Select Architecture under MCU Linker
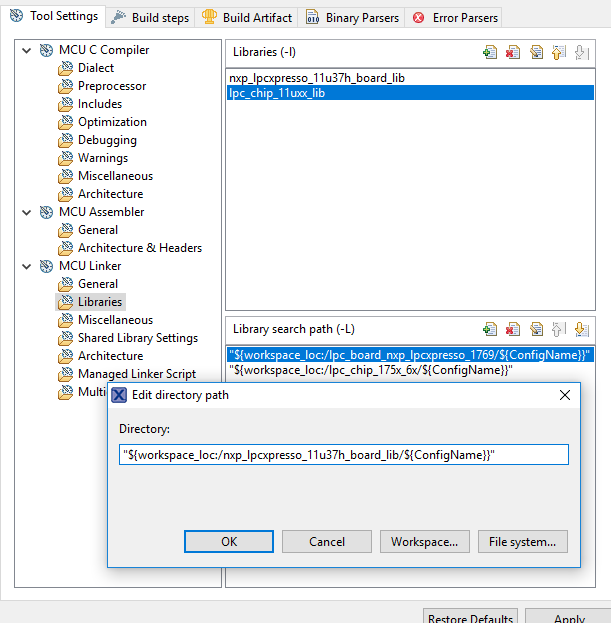The height and width of the screenshot is (623, 611). click(110, 356)
